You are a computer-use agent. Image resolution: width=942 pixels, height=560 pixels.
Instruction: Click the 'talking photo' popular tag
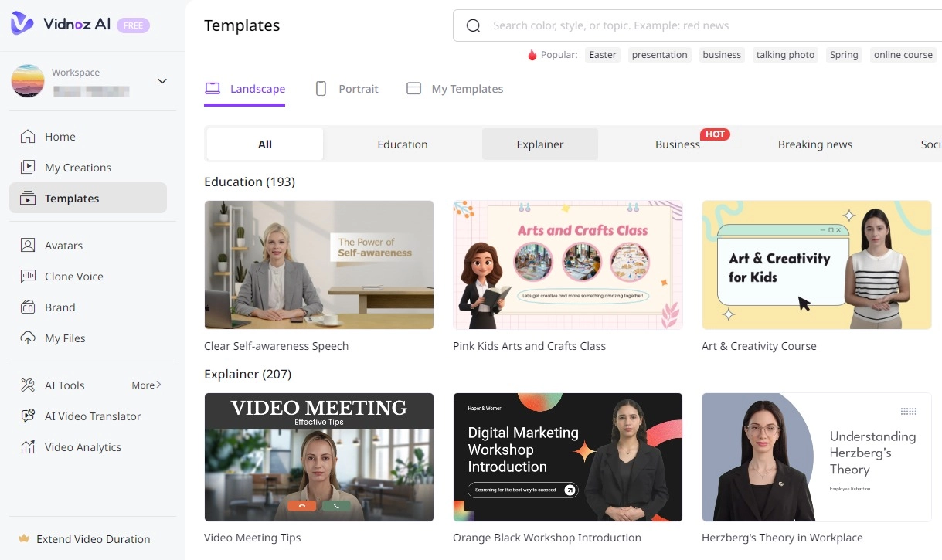pyautogui.click(x=785, y=55)
